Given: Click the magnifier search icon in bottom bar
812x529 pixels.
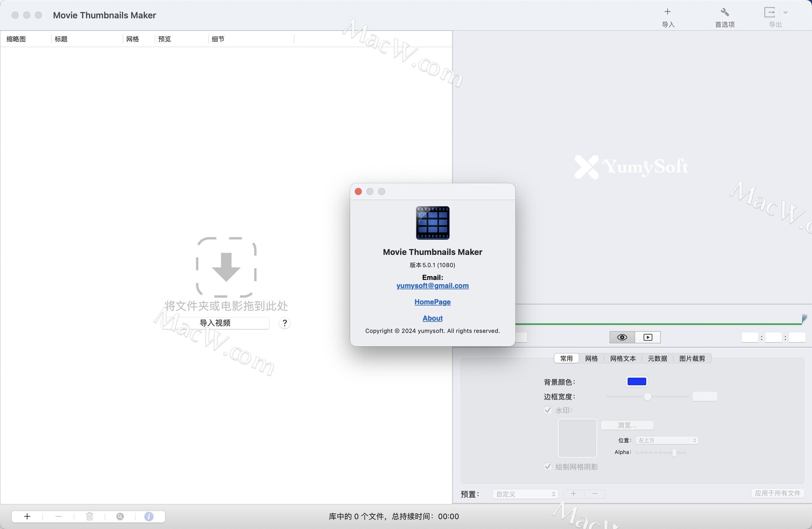Looking at the screenshot, I should 120,516.
